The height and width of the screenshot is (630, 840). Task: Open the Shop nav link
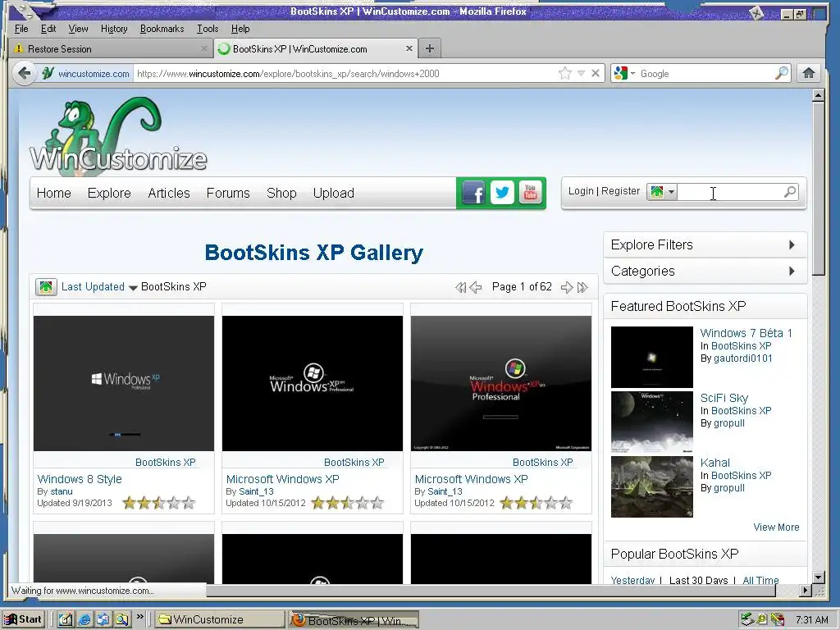tap(281, 193)
